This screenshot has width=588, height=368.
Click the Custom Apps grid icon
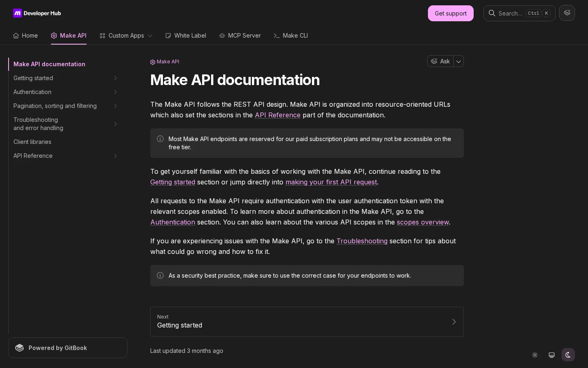coord(102,36)
